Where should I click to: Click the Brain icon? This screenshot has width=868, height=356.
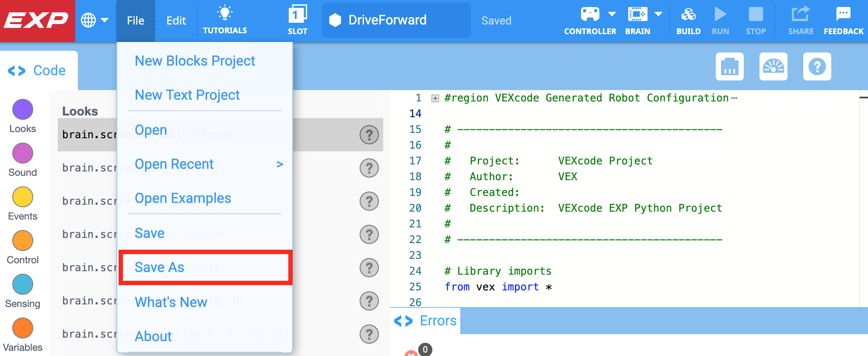coord(637,14)
